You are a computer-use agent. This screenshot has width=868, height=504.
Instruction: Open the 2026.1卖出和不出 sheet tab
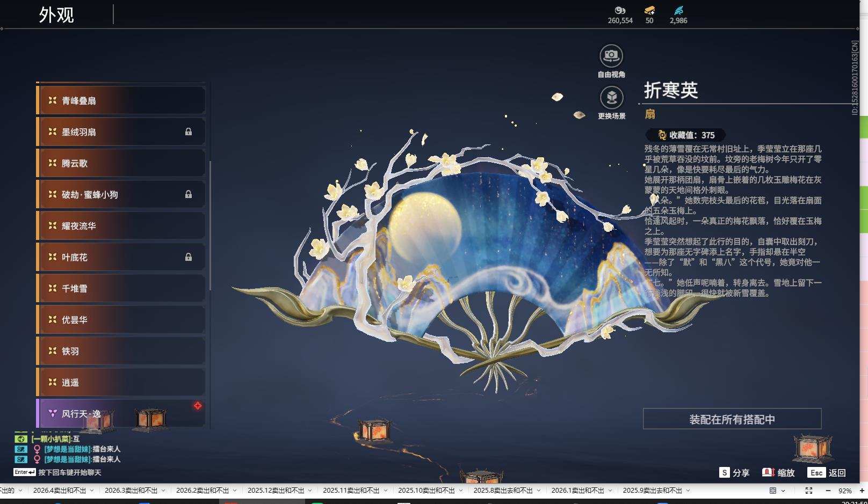tap(577, 491)
